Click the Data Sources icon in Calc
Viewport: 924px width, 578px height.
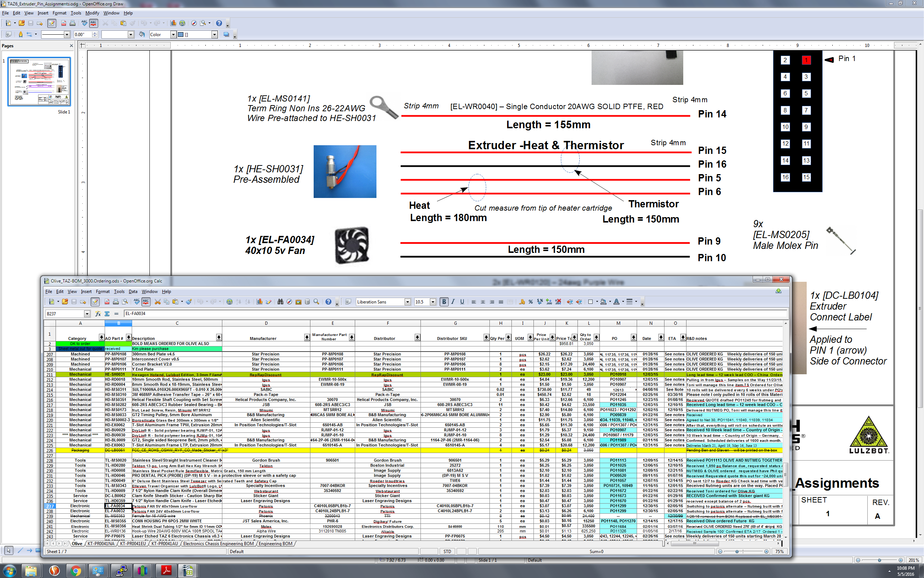pyautogui.click(x=308, y=302)
